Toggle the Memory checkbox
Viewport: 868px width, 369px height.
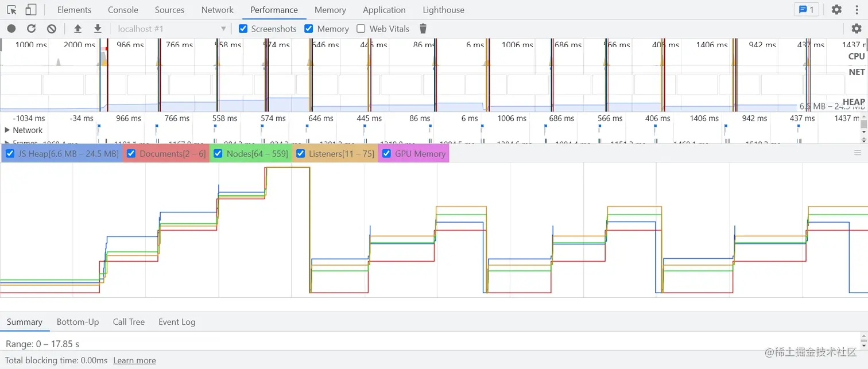point(309,29)
